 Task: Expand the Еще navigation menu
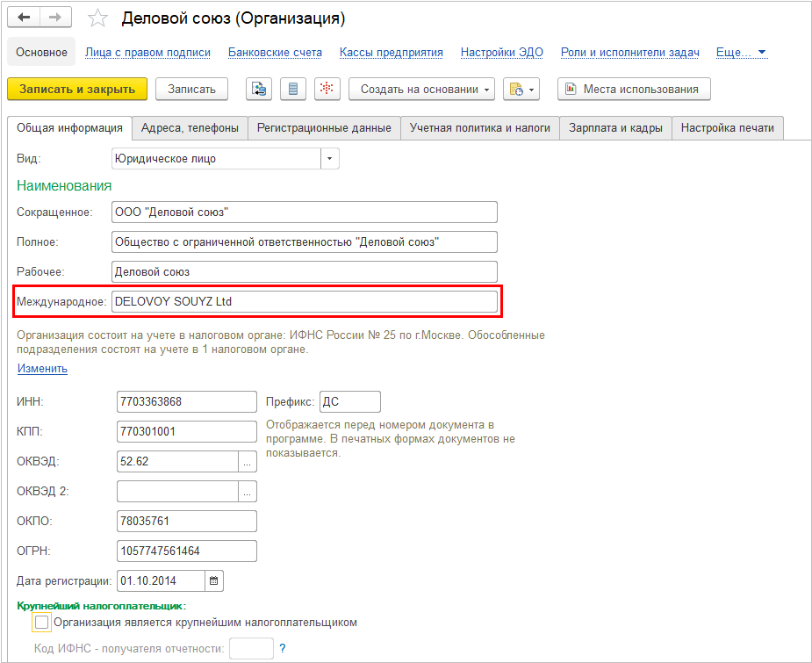[x=741, y=53]
